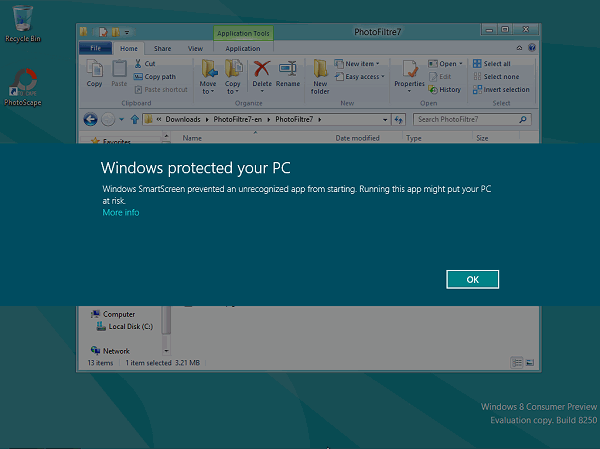This screenshot has width=600, height=449.
Task: Click the quick access New folder icon
Action: click(116, 32)
